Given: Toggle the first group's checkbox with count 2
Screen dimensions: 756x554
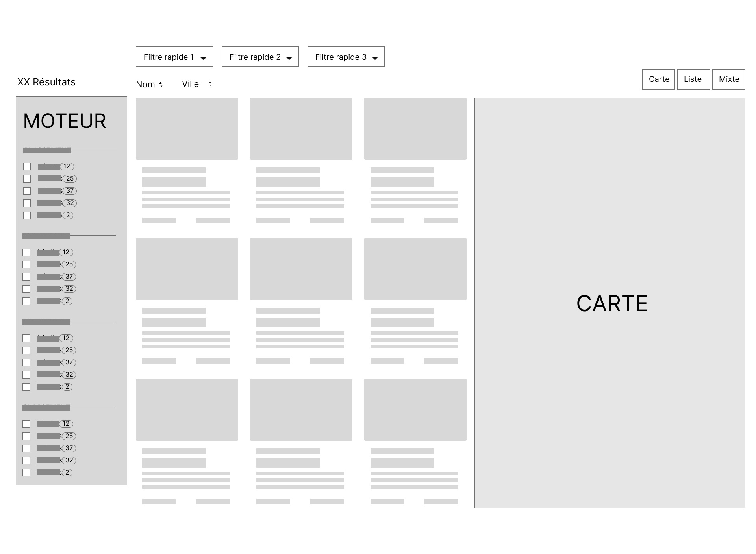Looking at the screenshot, I should click(x=27, y=215).
